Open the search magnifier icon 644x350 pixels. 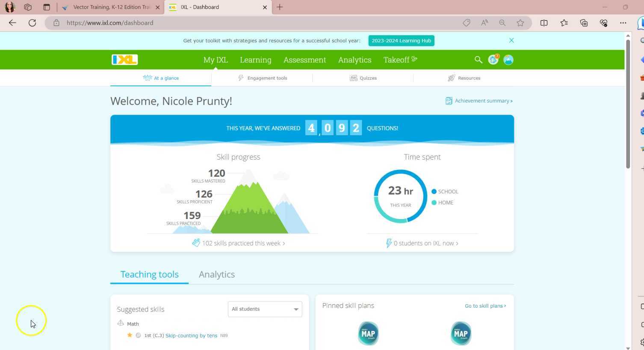click(x=478, y=60)
